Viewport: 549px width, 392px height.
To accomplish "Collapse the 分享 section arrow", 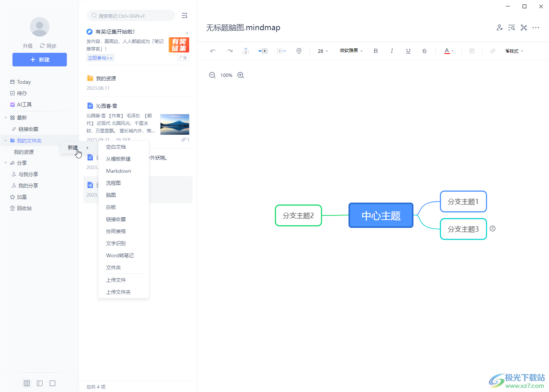I will pos(6,163).
